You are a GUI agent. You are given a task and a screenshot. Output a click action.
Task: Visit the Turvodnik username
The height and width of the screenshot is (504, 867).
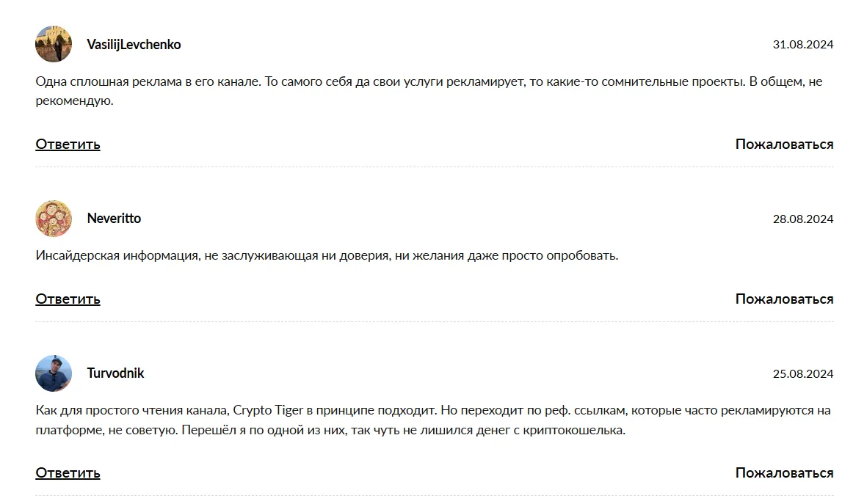pos(115,373)
